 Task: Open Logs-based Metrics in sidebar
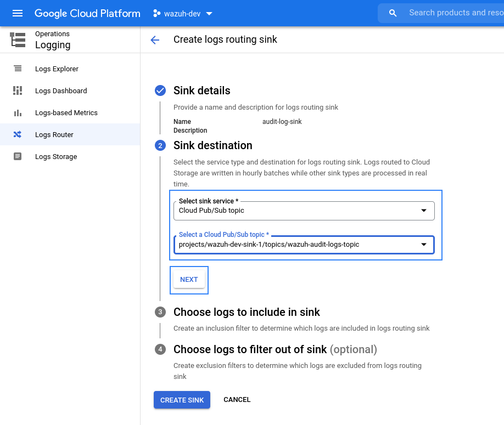click(x=70, y=112)
